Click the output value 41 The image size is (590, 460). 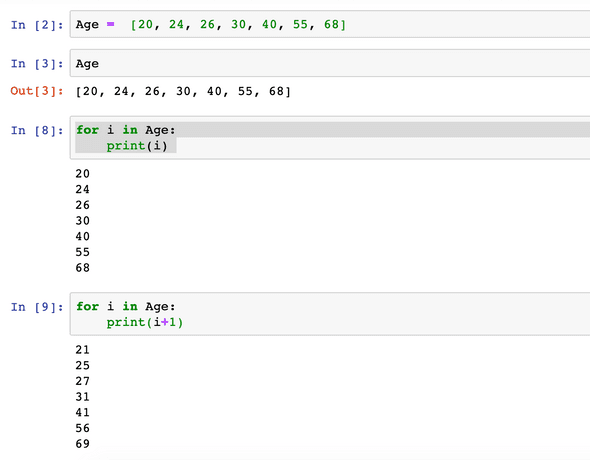82,412
